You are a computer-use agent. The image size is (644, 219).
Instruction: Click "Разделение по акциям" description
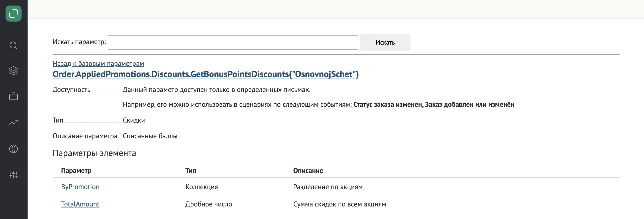click(328, 187)
